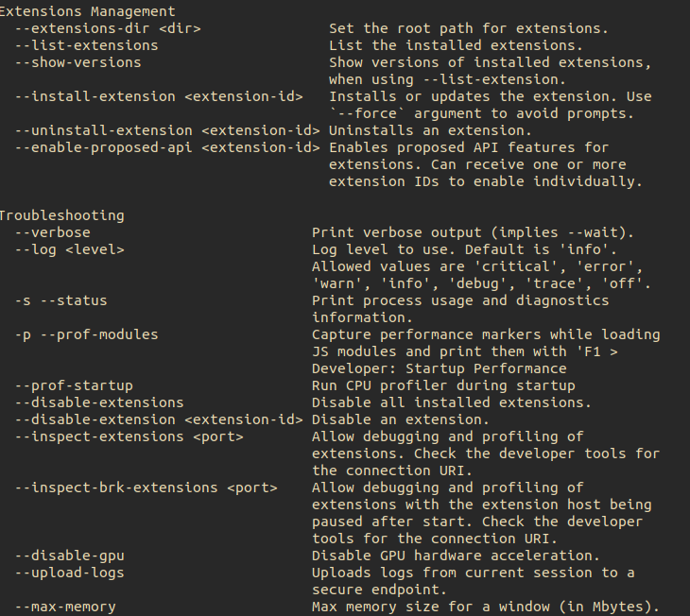Image resolution: width=690 pixels, height=616 pixels.
Task: Click the --list-extensions option text
Action: (x=87, y=45)
